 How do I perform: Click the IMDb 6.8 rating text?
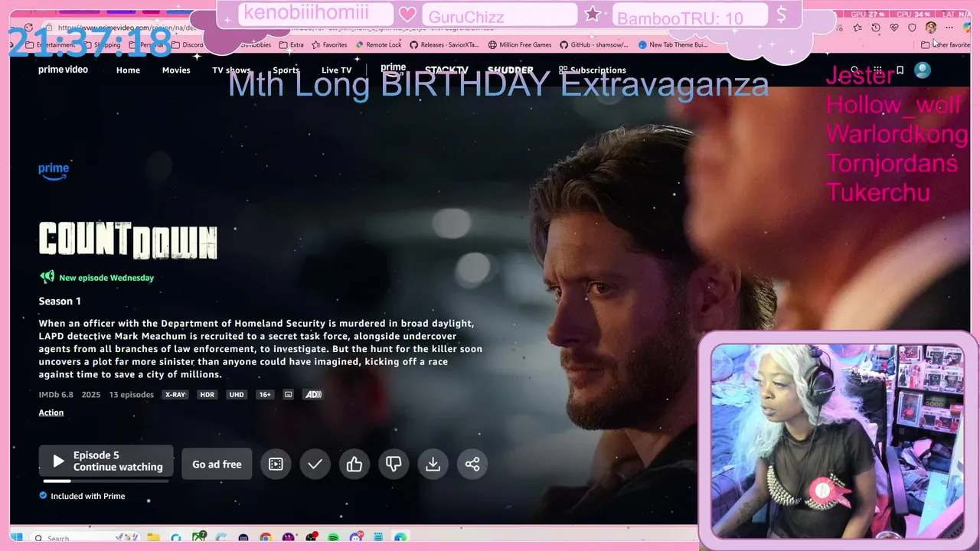click(x=56, y=395)
